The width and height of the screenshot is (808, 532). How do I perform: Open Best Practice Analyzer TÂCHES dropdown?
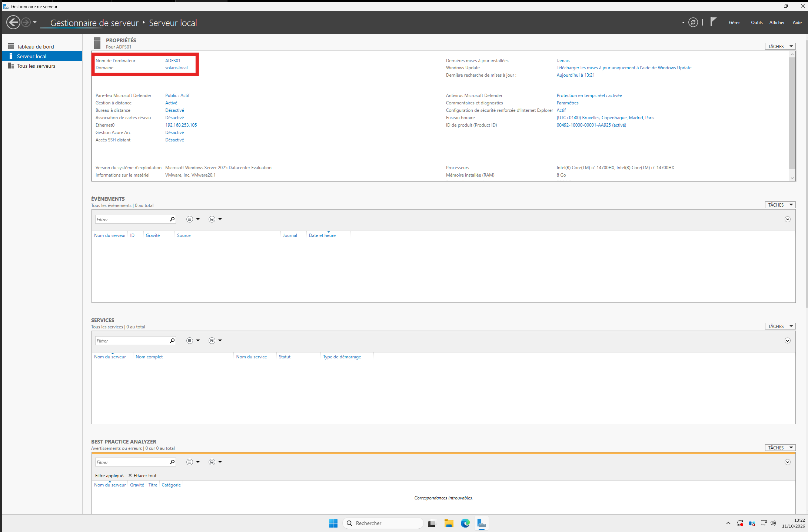pos(780,448)
